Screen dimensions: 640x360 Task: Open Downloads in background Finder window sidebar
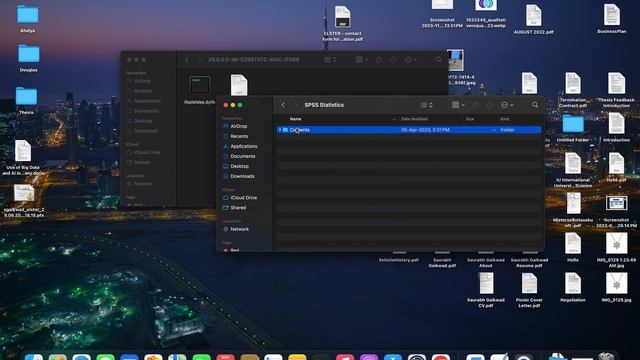click(146, 131)
